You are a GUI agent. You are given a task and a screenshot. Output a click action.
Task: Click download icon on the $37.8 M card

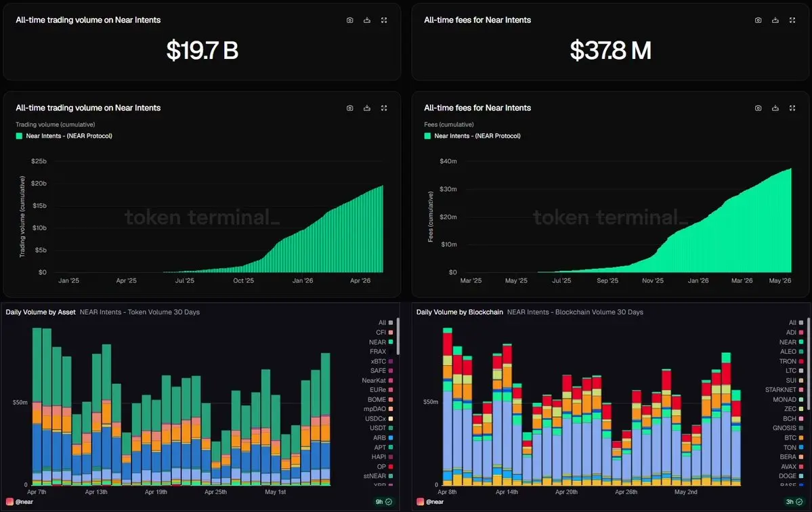point(775,20)
